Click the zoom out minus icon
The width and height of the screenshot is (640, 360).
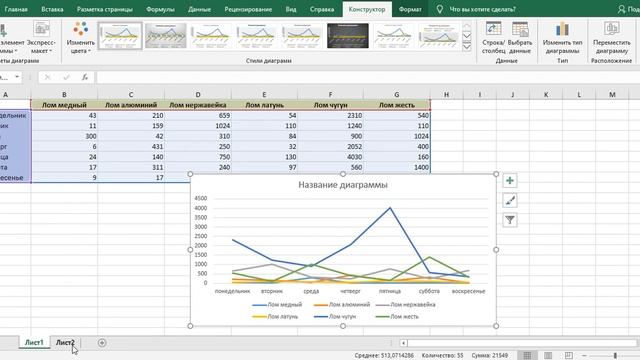click(x=584, y=356)
